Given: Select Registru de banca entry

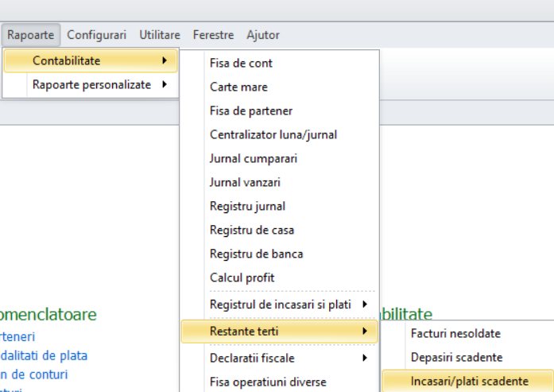Looking at the screenshot, I should (x=256, y=254).
